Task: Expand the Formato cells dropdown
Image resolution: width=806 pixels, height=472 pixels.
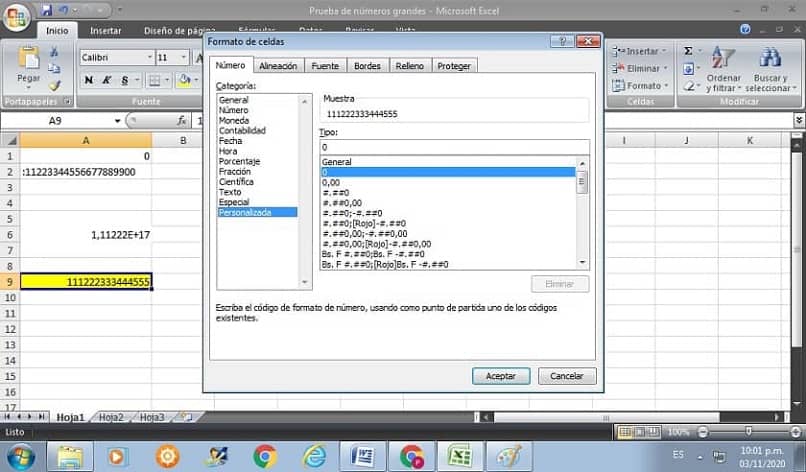Action: pyautogui.click(x=667, y=85)
